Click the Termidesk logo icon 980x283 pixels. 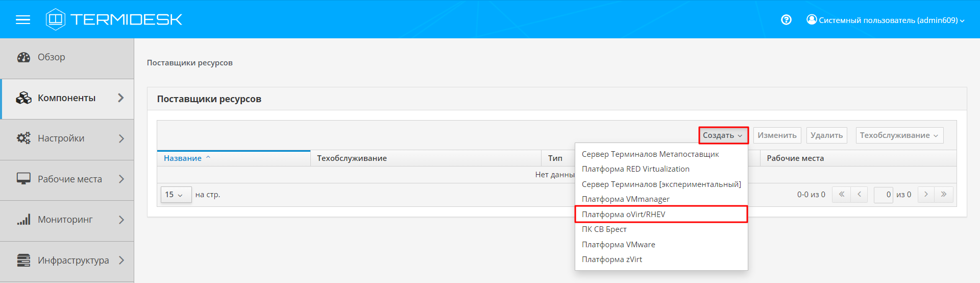pos(55,19)
